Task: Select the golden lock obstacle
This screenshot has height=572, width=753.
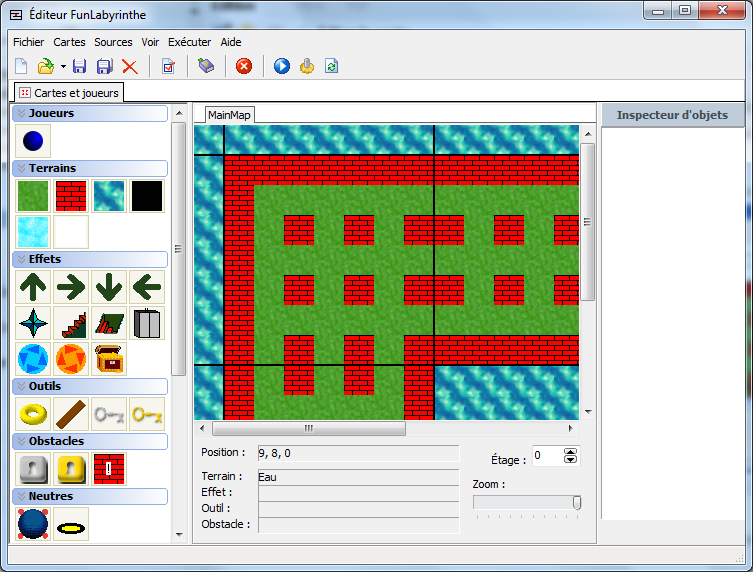Action: (71, 469)
